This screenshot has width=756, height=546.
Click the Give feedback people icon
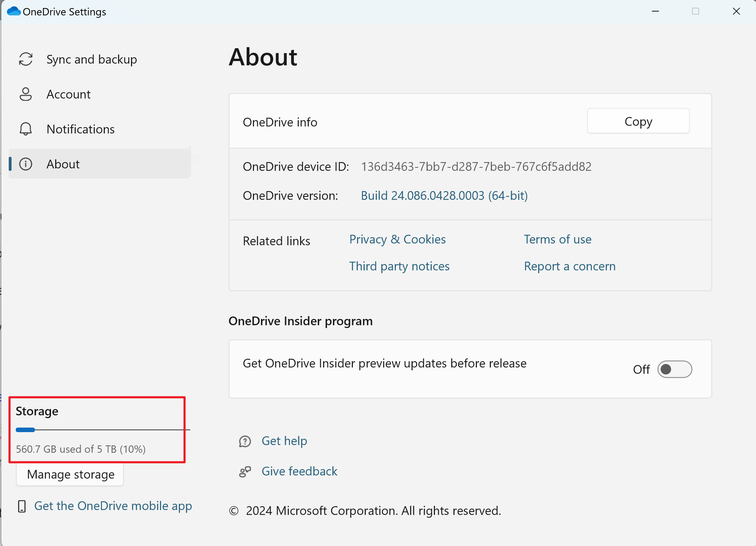[x=245, y=472]
